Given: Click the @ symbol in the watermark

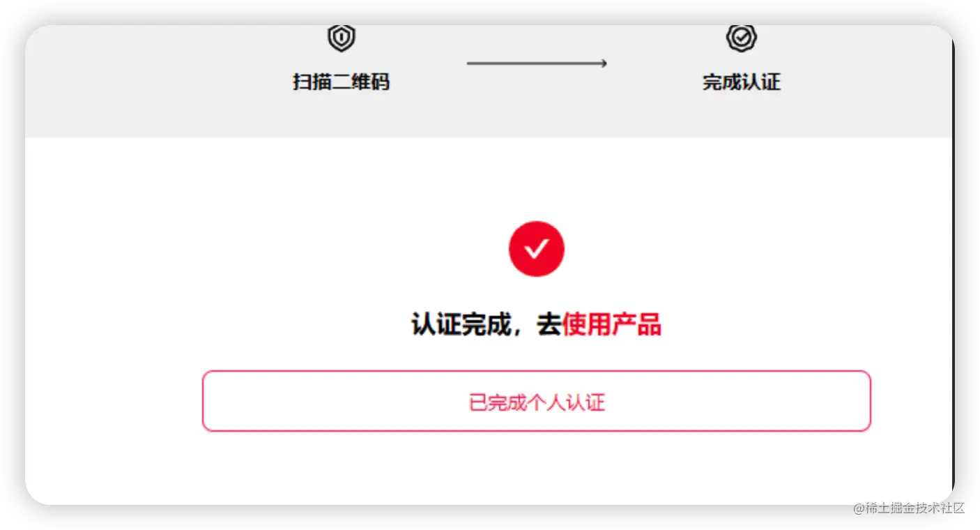Looking at the screenshot, I should point(859,508).
